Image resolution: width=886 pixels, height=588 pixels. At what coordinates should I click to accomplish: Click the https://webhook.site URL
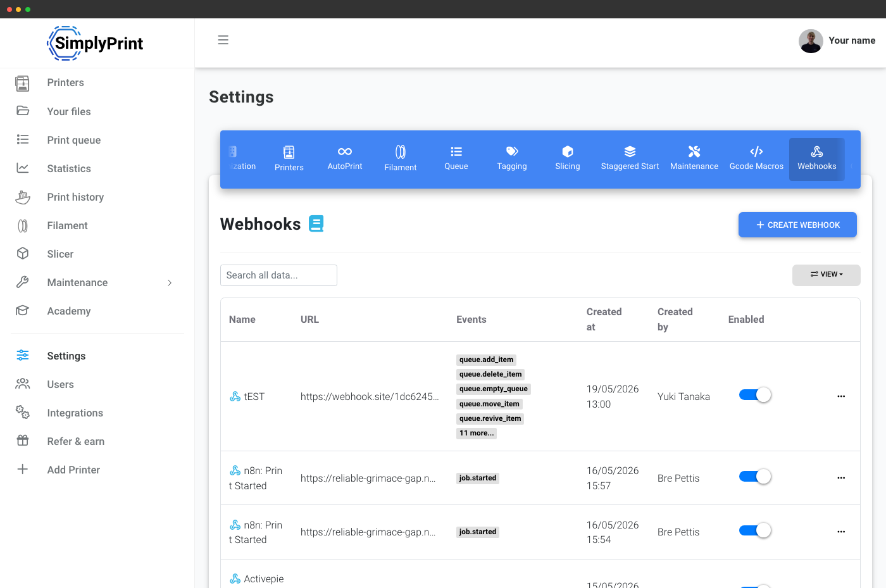point(370,396)
